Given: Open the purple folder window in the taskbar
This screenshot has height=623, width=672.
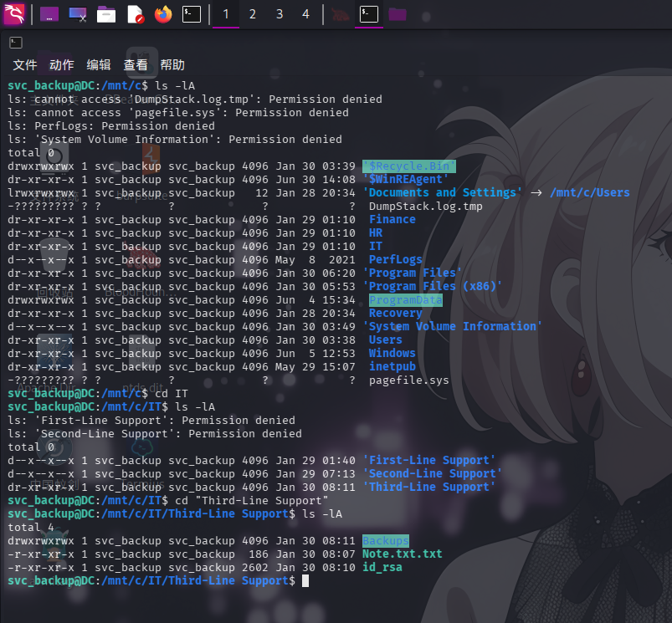Looking at the screenshot, I should coord(398,14).
